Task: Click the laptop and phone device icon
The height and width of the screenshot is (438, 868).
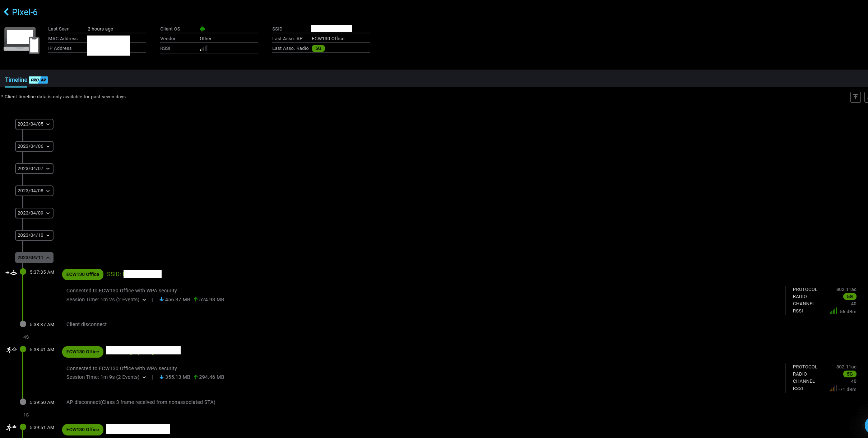Action: pyautogui.click(x=22, y=40)
